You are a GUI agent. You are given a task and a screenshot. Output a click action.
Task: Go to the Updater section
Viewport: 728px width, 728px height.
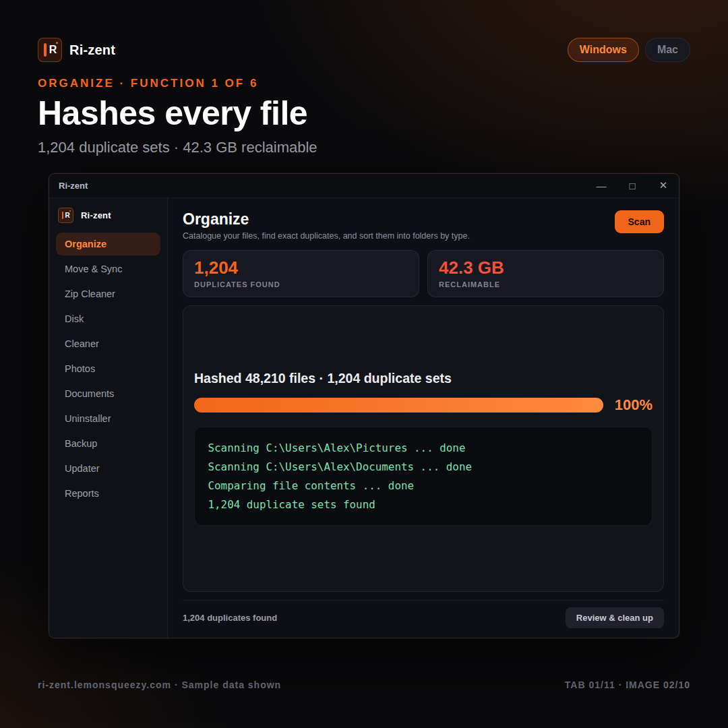pyautogui.click(x=108, y=468)
